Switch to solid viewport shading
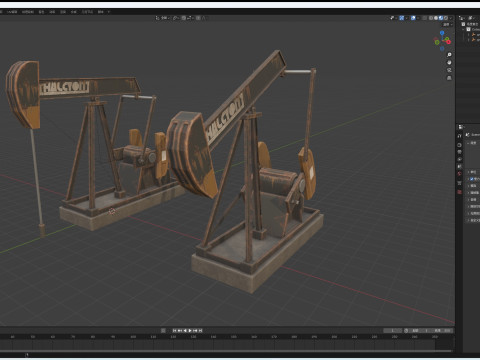 [x=436, y=18]
